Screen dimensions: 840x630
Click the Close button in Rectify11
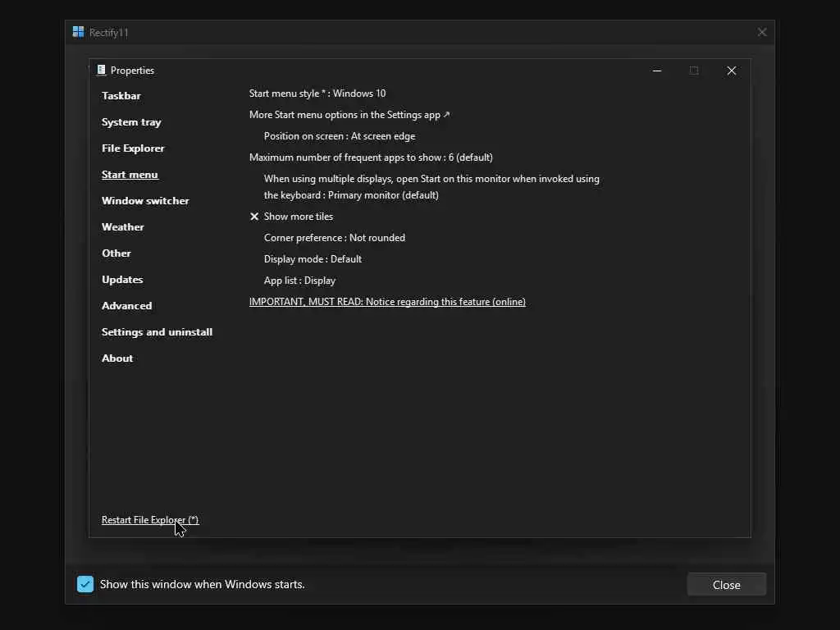coord(727,585)
